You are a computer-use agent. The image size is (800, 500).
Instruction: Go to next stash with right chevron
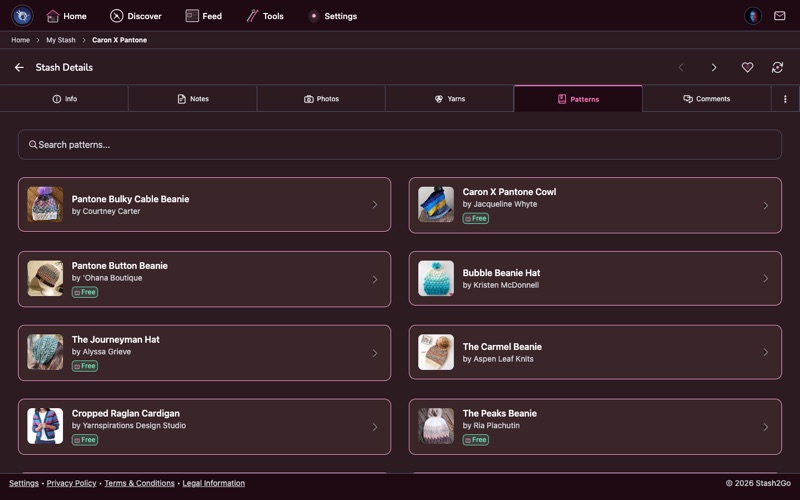pyautogui.click(x=714, y=68)
